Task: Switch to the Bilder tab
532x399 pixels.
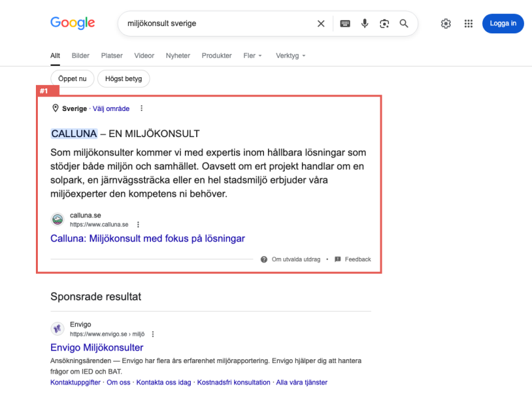Action: point(80,56)
